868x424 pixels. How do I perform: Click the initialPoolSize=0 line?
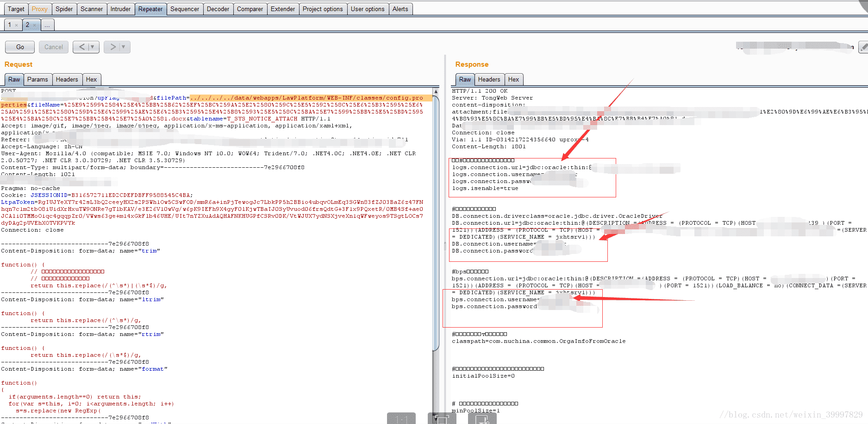pos(483,376)
